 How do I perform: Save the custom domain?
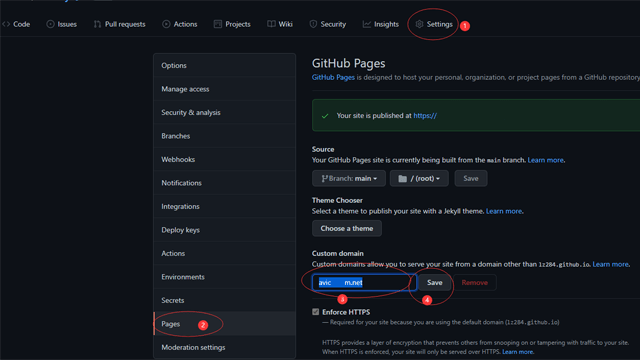434,282
